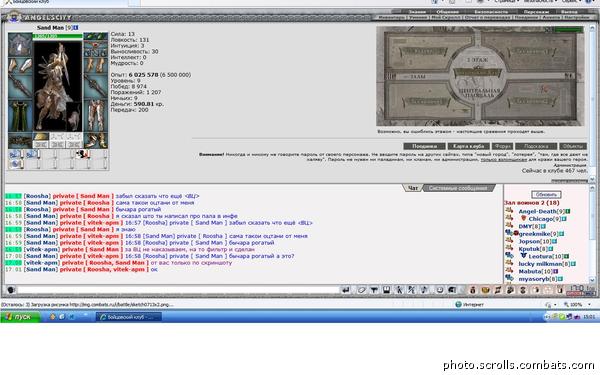
Task: Click the player name Angel-Death[9]
Action: pyautogui.click(x=542, y=211)
